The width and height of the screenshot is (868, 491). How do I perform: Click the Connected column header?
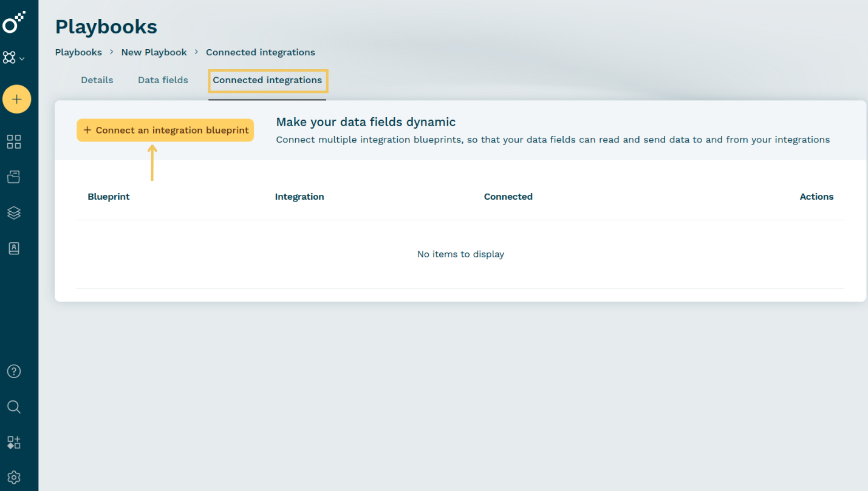click(x=508, y=197)
